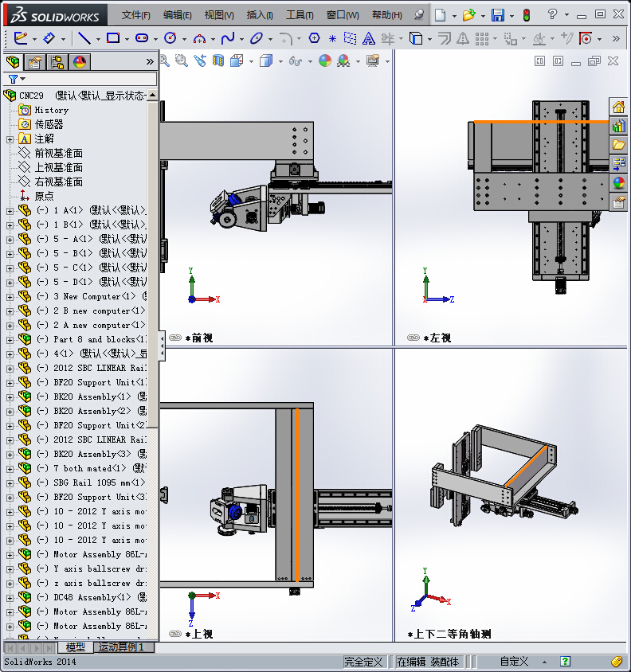Click the Sketch tool icon
Image resolution: width=631 pixels, height=672 pixels.
click(x=21, y=38)
